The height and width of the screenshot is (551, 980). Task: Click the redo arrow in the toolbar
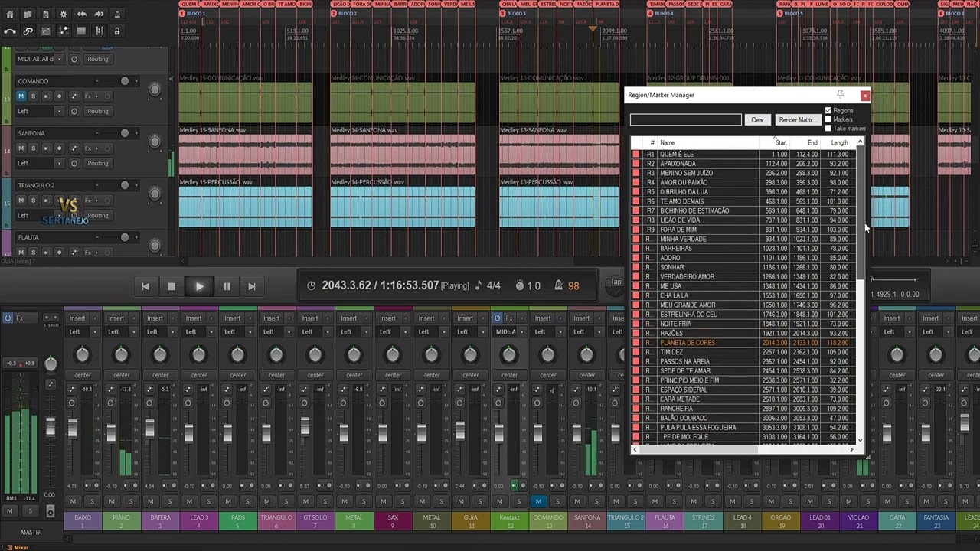100,14
